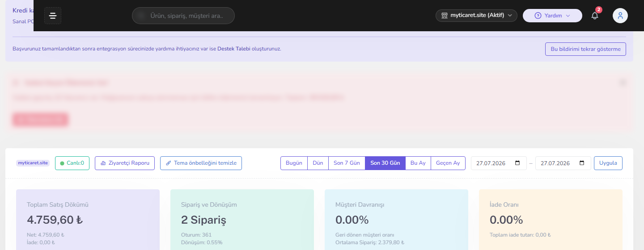Open the Ziyaretçi Raporu report
Screen dimensions: 644x250
click(x=125, y=163)
